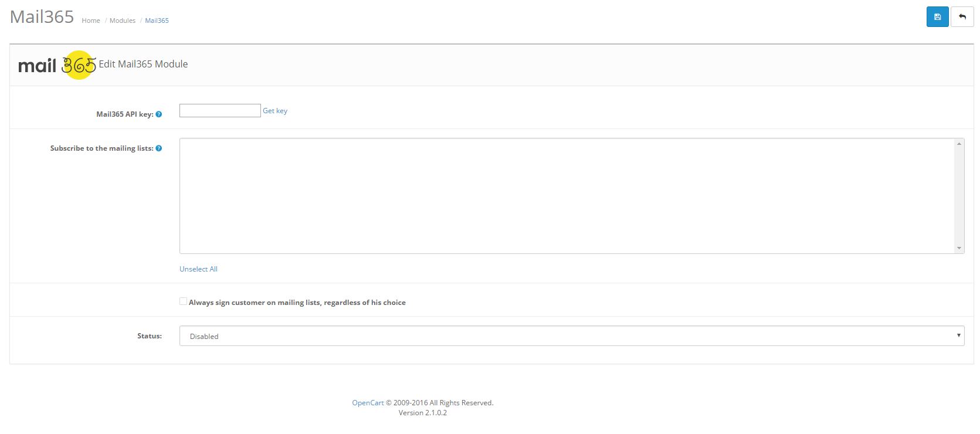The width and height of the screenshot is (980, 434).
Task: Click the mailing list scrollbar down arrow
Action: pyautogui.click(x=959, y=248)
